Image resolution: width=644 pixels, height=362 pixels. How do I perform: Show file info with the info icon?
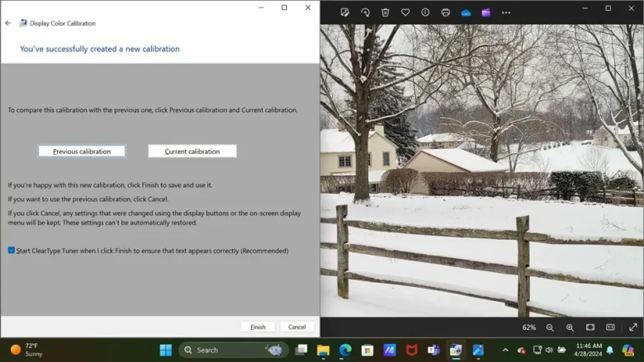click(425, 12)
